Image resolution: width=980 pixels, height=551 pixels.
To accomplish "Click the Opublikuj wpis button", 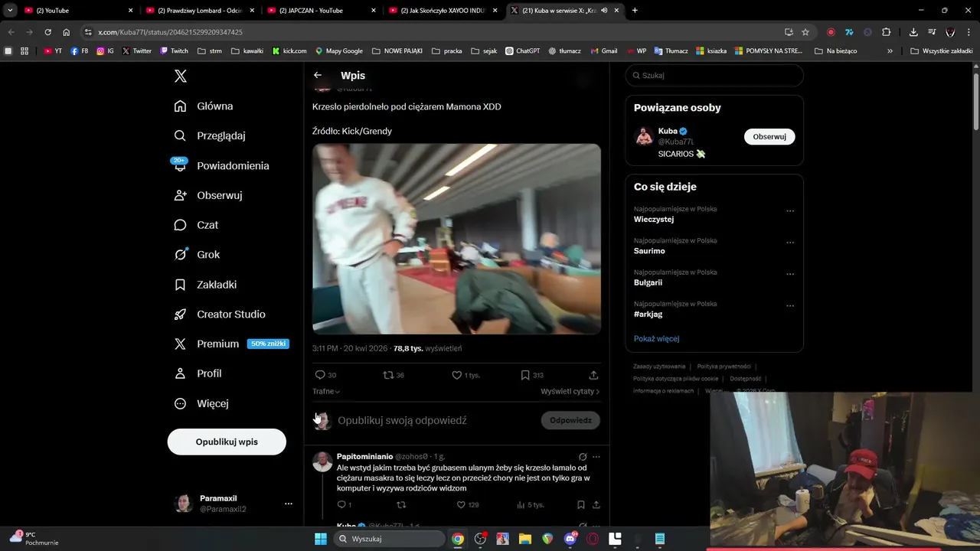I will point(227,442).
